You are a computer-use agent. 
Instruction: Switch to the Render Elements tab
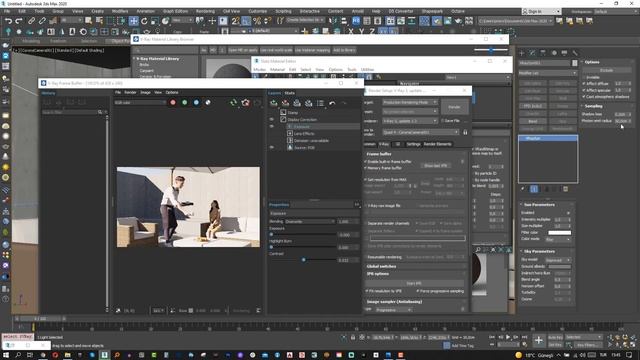(437, 144)
